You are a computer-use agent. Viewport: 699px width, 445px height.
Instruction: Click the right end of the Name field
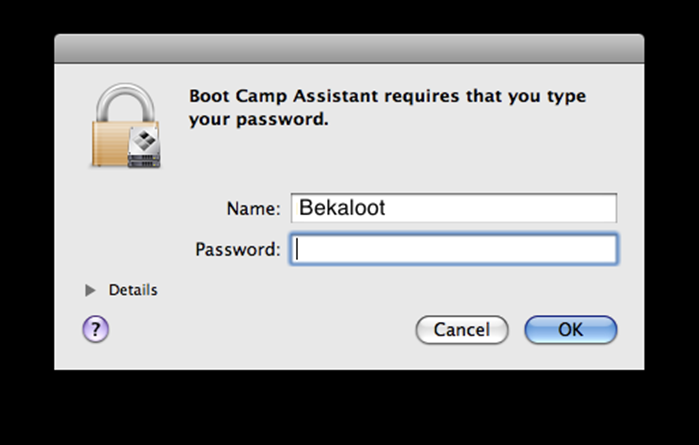pyautogui.click(x=606, y=208)
